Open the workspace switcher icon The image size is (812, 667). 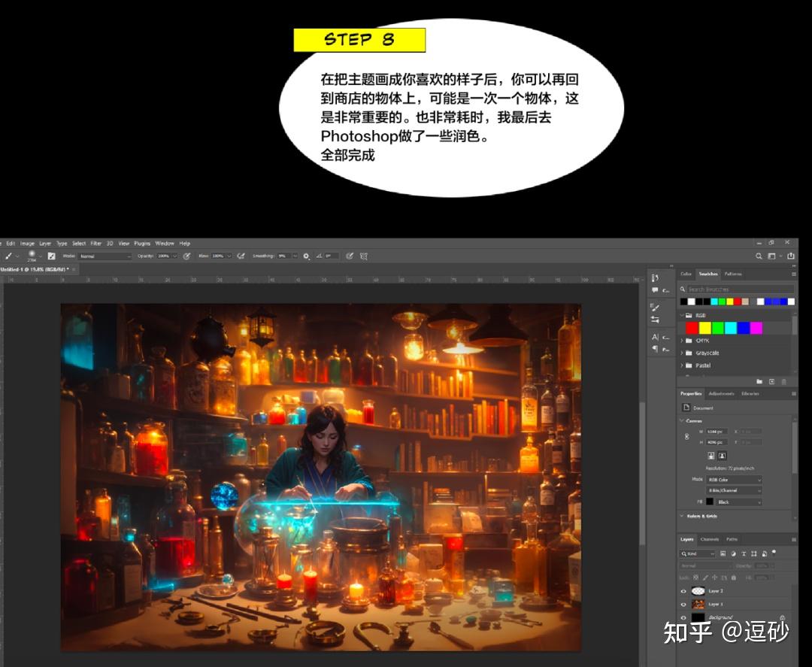(771, 256)
